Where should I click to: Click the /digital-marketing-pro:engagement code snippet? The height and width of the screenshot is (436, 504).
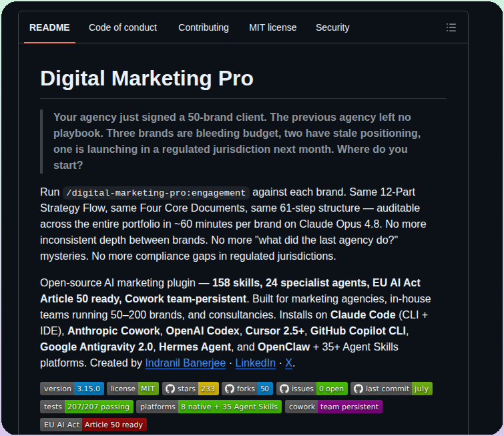(156, 193)
